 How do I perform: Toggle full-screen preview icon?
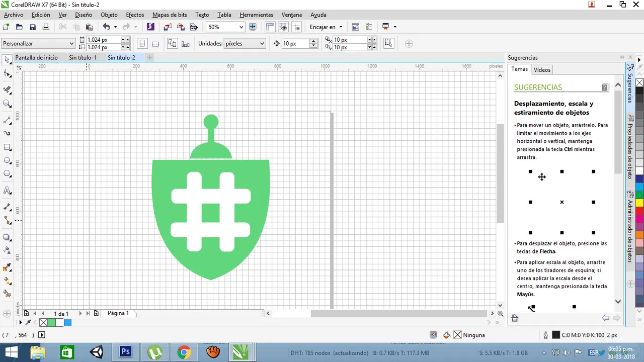(253, 27)
